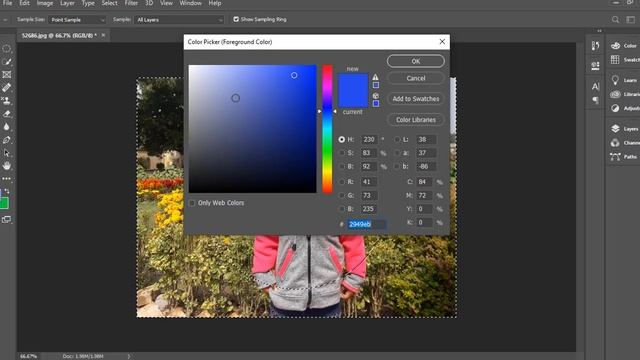Click the out-of-gamut warning triangle
The height and width of the screenshot is (360, 640).
[375, 77]
